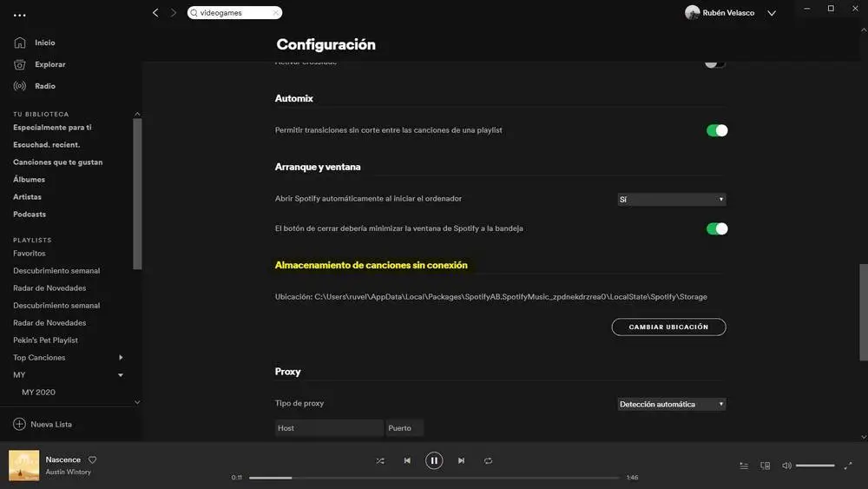This screenshot has width=868, height=489.
Task: Mute the volume speaker icon
Action: 786,466
